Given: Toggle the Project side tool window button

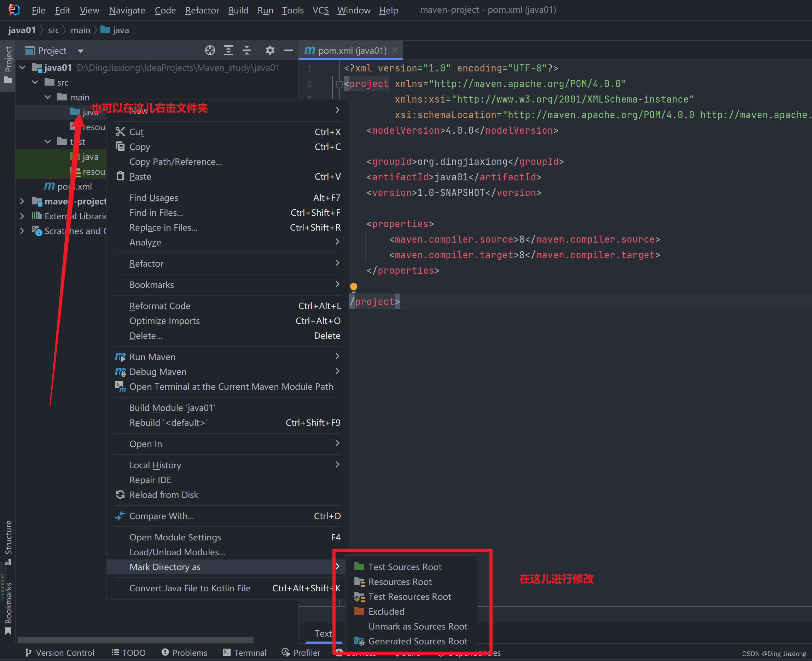Looking at the screenshot, I should (8, 65).
